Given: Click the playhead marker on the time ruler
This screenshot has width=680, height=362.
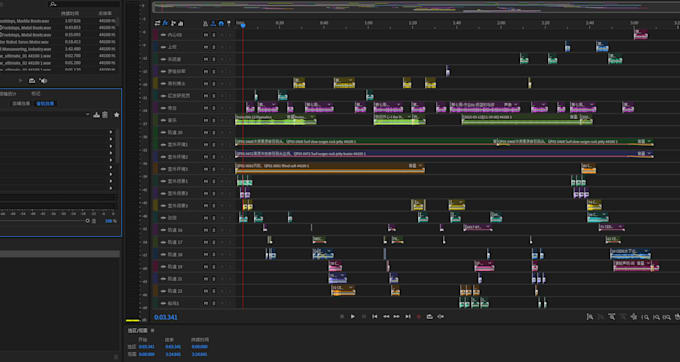Looking at the screenshot, I should [243, 25].
